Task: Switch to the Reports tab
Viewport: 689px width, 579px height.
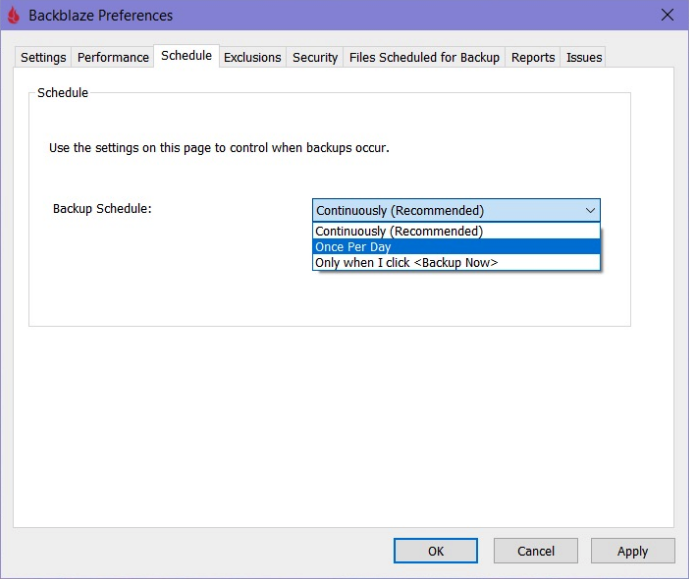Action: coord(533,57)
